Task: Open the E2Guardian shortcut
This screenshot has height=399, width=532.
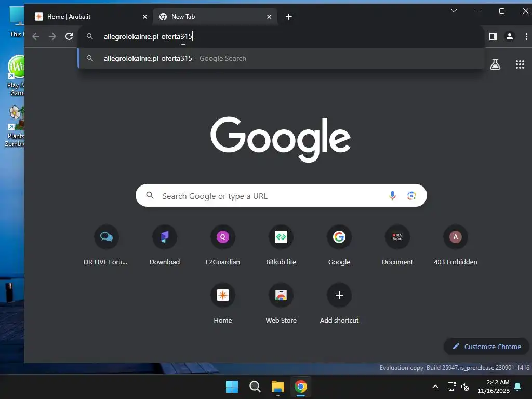Action: [223, 245]
